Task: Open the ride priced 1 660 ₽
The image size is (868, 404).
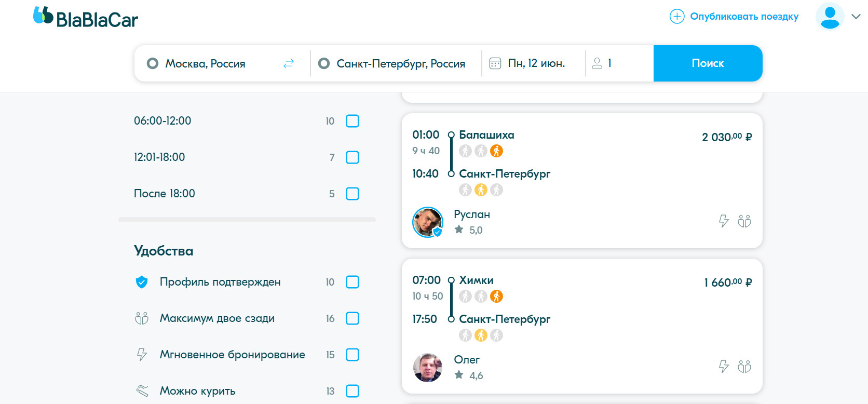Action: pyautogui.click(x=582, y=326)
